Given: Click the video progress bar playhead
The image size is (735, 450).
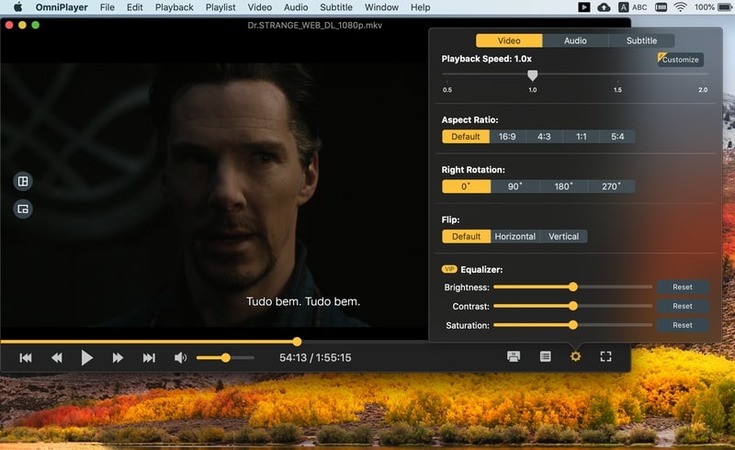Looking at the screenshot, I should point(297,342).
